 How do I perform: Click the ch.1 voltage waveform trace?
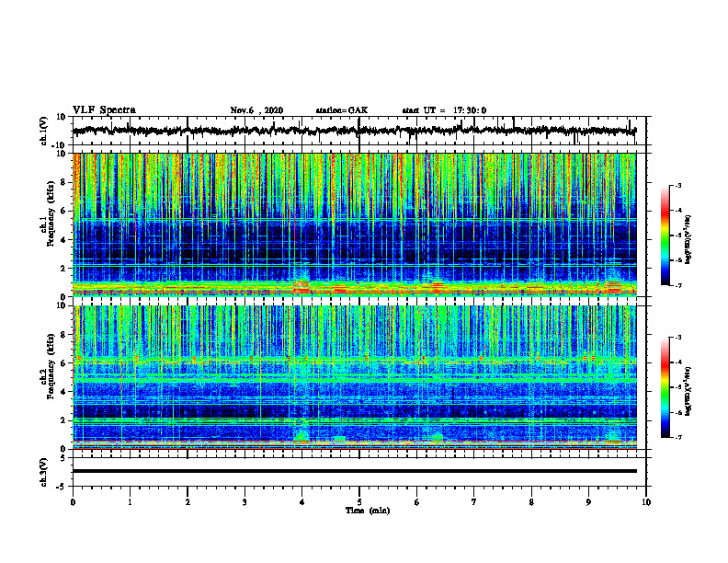tap(354, 131)
